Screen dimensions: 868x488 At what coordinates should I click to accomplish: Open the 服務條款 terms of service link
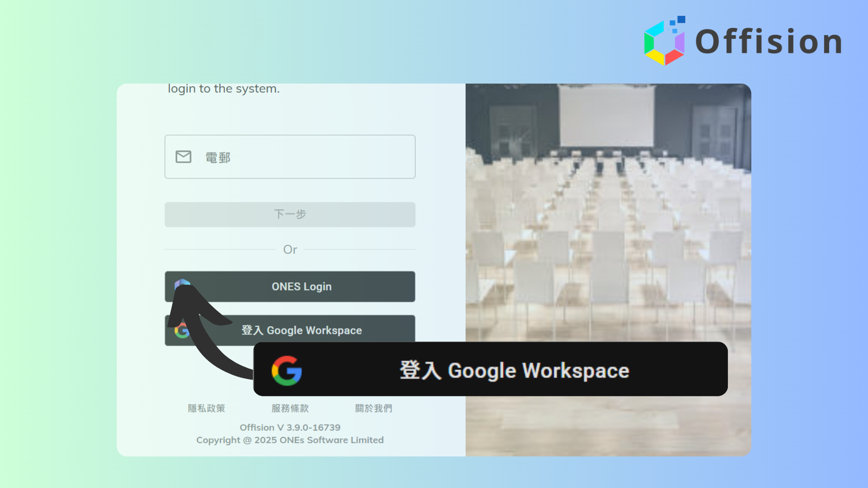tap(290, 408)
